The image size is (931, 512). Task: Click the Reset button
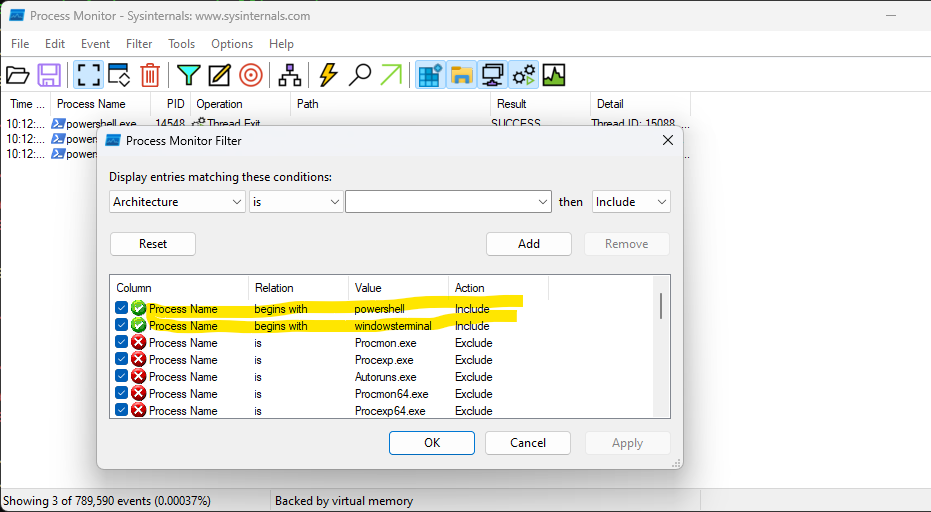153,244
